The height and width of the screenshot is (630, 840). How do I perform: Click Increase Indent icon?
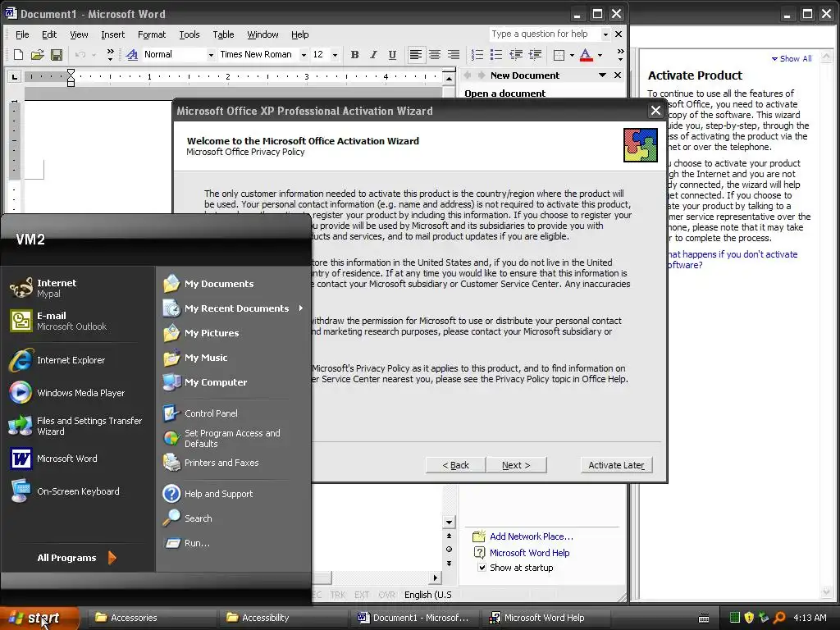coord(535,55)
